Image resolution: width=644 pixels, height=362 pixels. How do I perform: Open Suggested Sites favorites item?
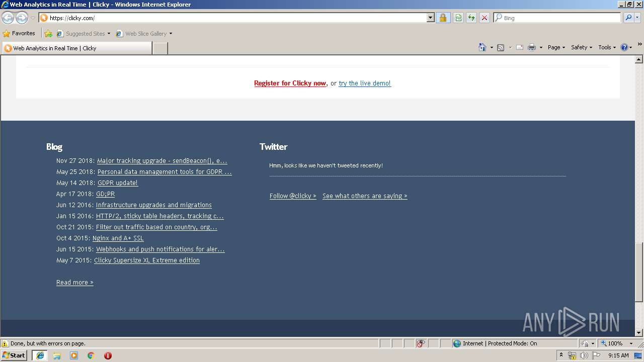click(83, 34)
